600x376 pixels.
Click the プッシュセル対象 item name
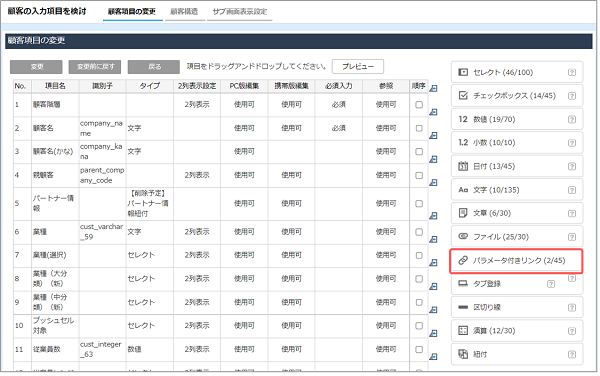click(53, 326)
